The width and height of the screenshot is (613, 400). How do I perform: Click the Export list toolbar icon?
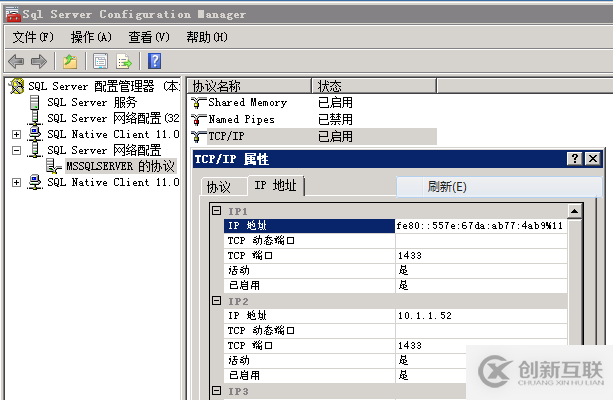click(124, 61)
